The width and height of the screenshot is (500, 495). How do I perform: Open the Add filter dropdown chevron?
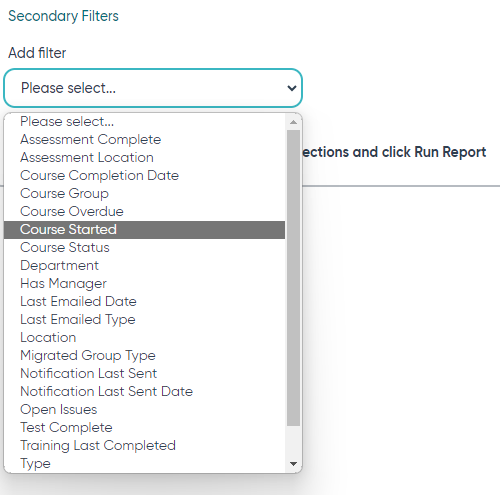pyautogui.click(x=292, y=88)
